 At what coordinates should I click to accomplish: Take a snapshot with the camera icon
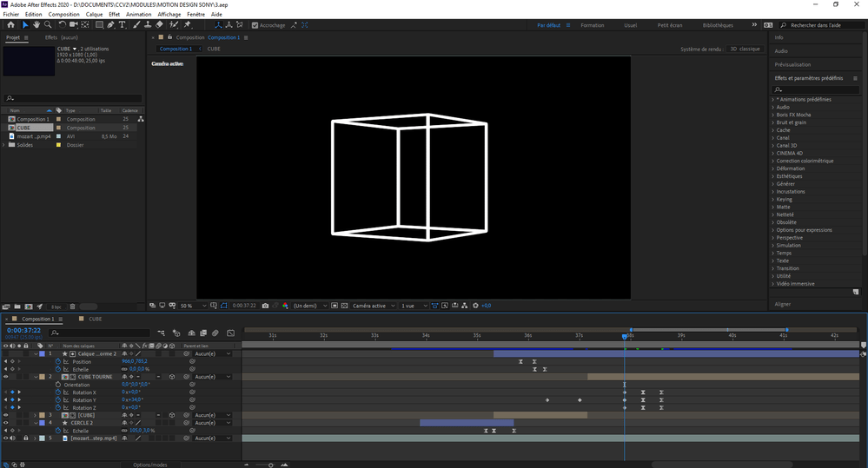[265, 306]
